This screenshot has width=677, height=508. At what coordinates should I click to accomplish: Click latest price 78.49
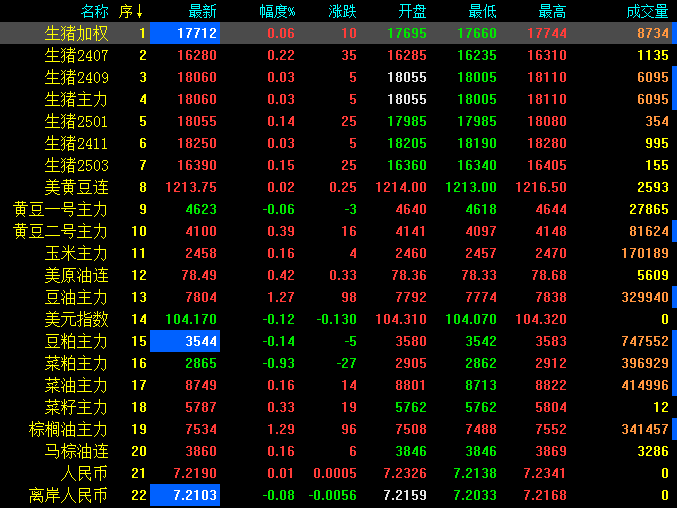point(199,275)
